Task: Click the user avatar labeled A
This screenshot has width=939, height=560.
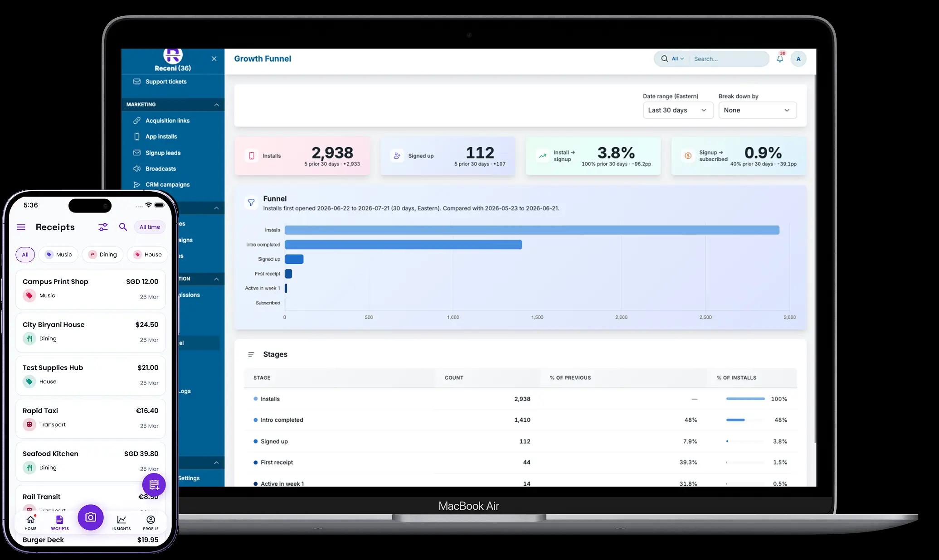Action: click(x=798, y=59)
